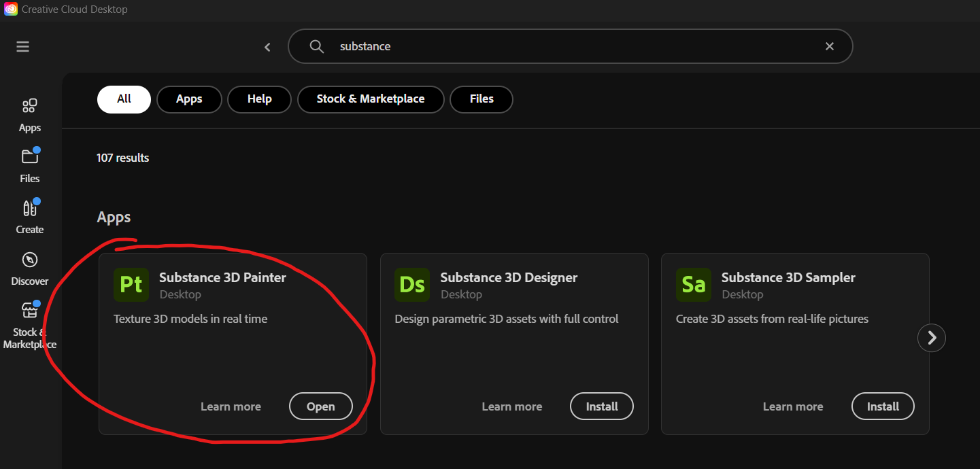Click "Texture 3D models in real time" description
The image size is (980, 469).
[190, 319]
